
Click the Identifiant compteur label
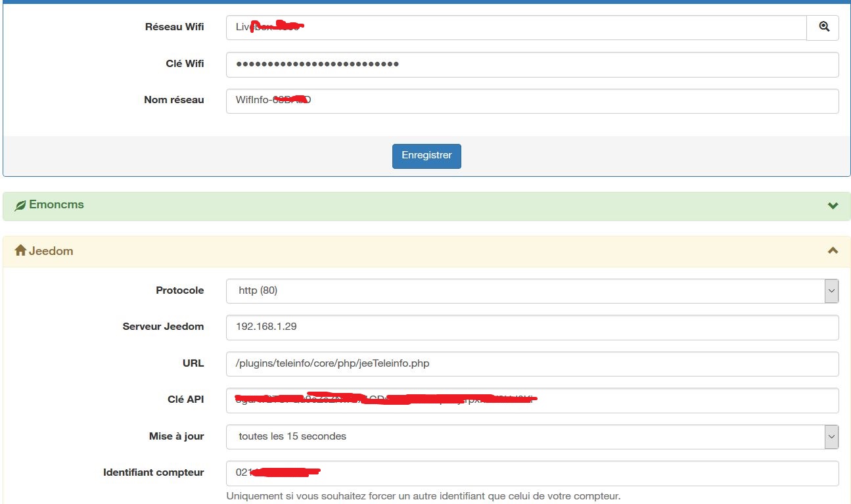pyautogui.click(x=154, y=472)
